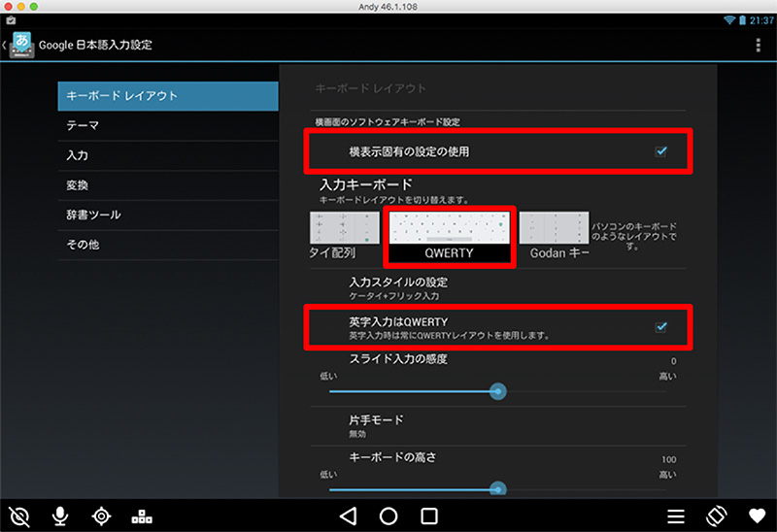This screenshot has height=532, width=777.
Task: Click the battery status icon
Action: [742, 20]
